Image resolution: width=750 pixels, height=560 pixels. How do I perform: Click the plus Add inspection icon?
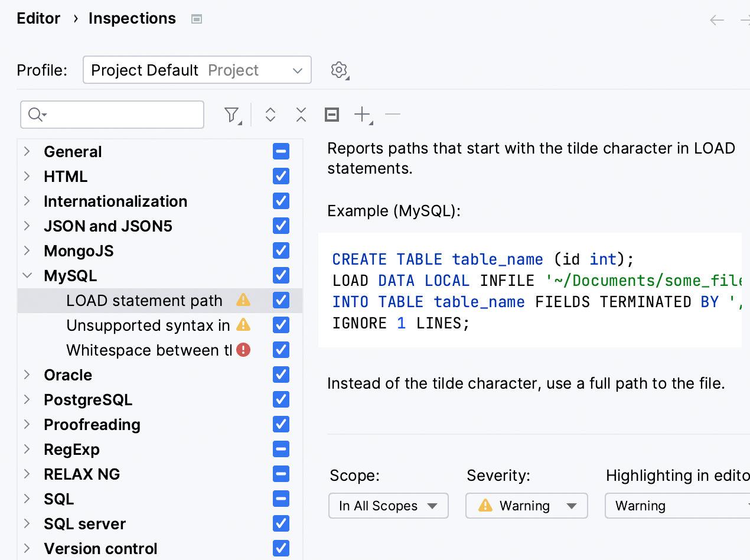point(362,115)
